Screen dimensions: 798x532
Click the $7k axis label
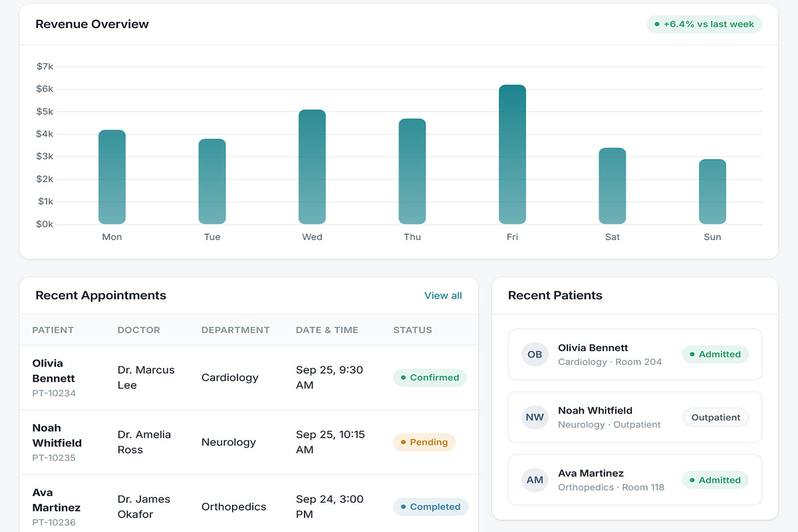click(45, 66)
